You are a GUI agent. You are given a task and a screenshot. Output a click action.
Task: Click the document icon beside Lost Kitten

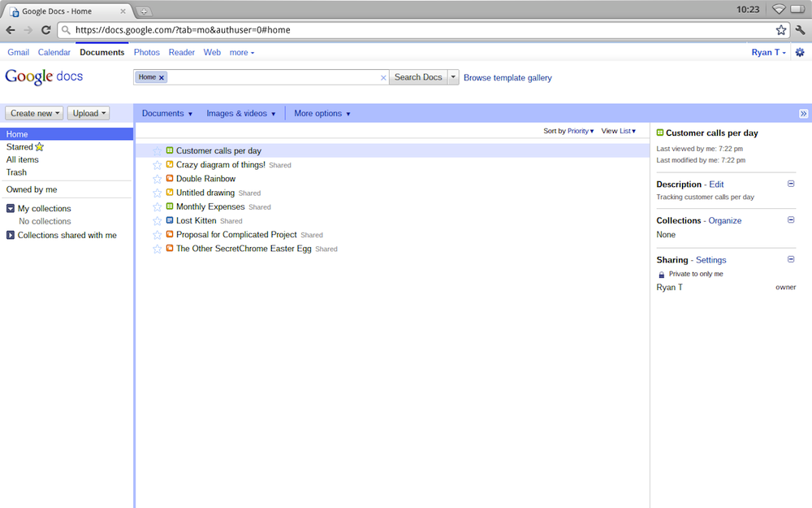click(170, 220)
